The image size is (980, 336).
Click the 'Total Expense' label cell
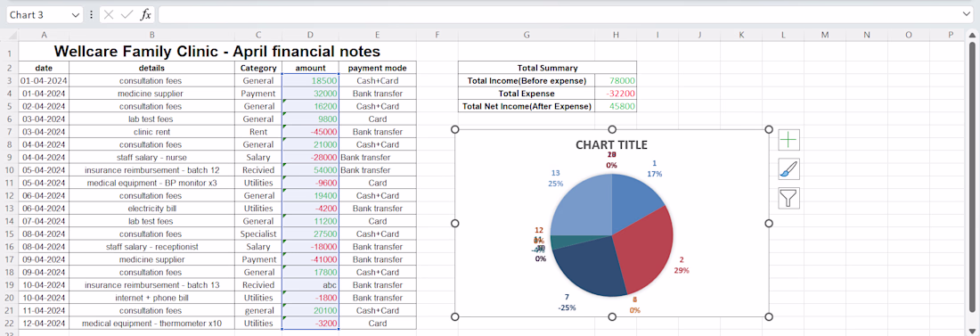point(527,94)
